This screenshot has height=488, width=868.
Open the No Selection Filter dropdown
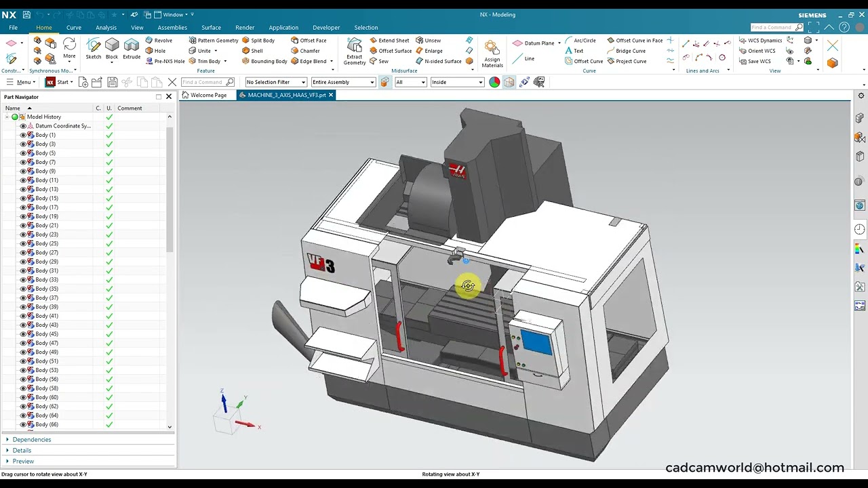[276, 82]
